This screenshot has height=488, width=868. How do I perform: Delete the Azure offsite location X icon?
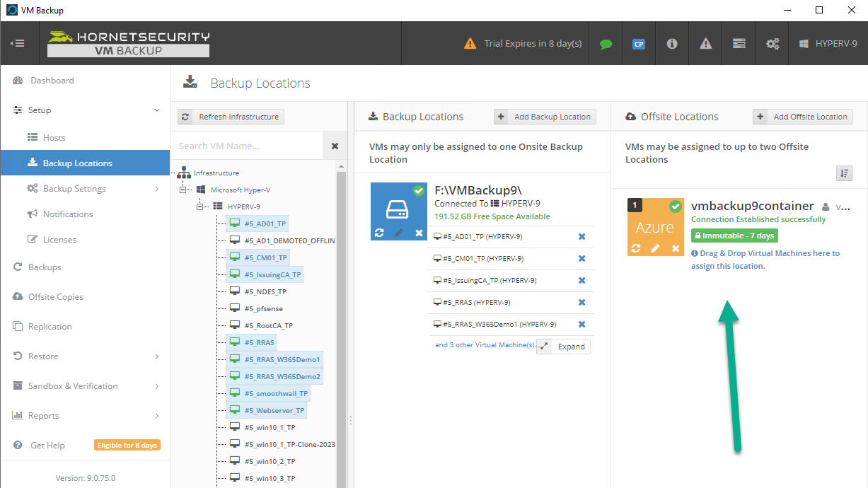[676, 248]
